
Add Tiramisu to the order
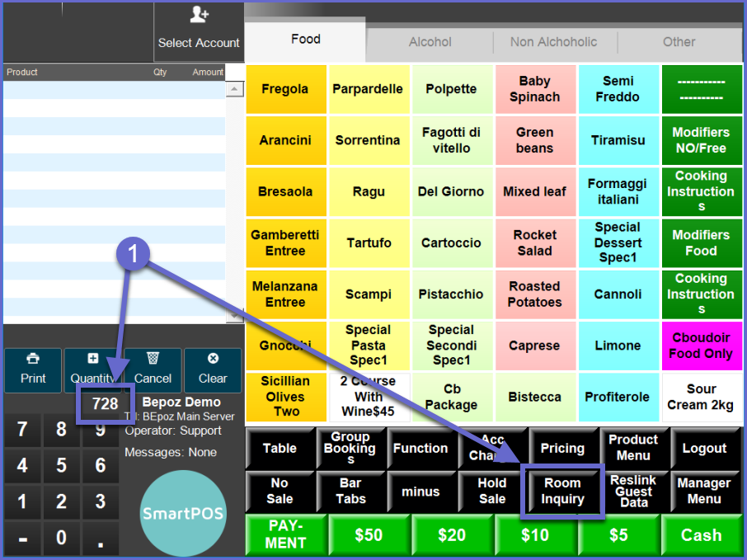618,140
